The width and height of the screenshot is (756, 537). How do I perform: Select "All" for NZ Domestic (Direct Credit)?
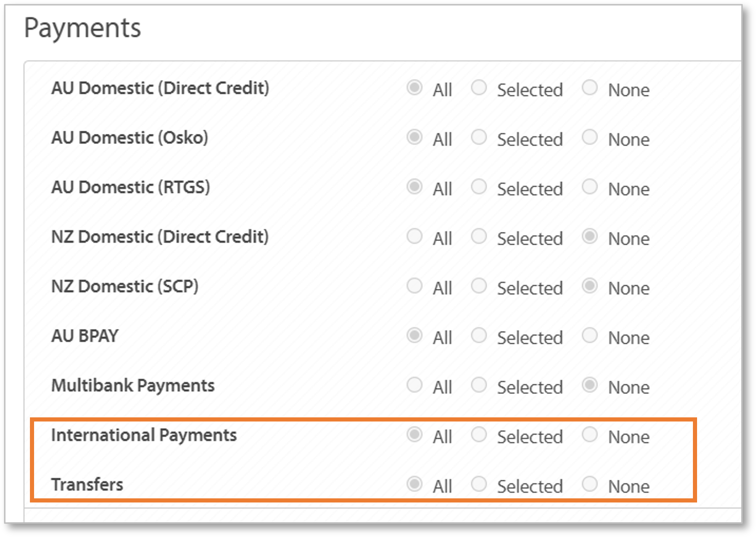(414, 236)
